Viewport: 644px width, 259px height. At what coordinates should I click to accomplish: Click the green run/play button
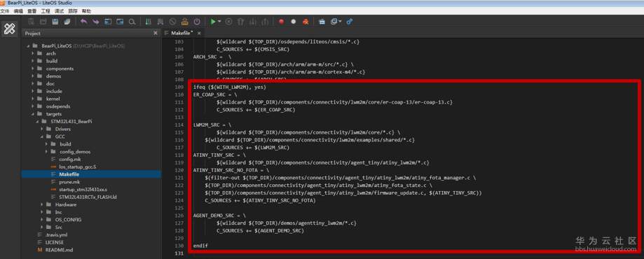[x=213, y=21]
